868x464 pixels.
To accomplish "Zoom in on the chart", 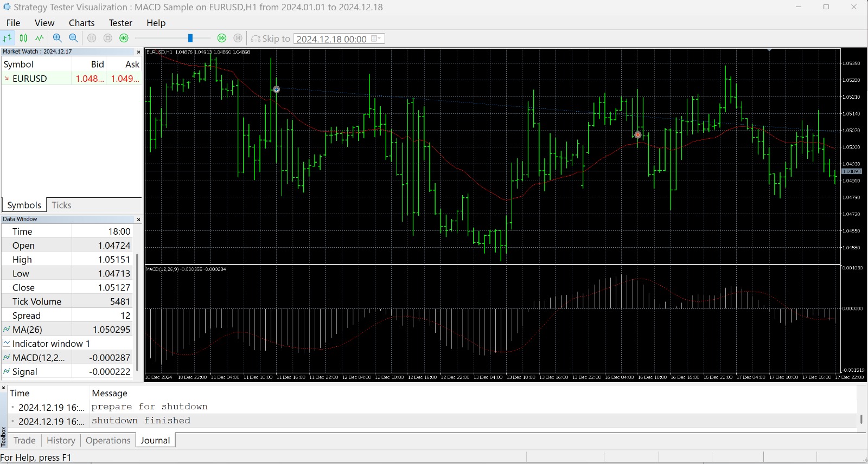I will (x=57, y=38).
